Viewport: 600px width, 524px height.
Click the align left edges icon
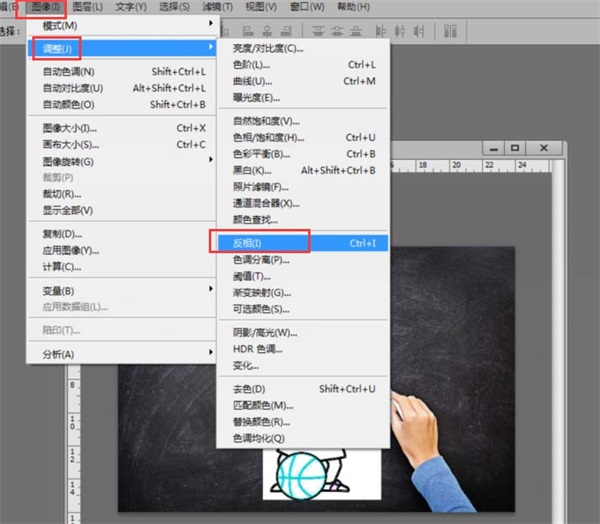tap(248, 31)
